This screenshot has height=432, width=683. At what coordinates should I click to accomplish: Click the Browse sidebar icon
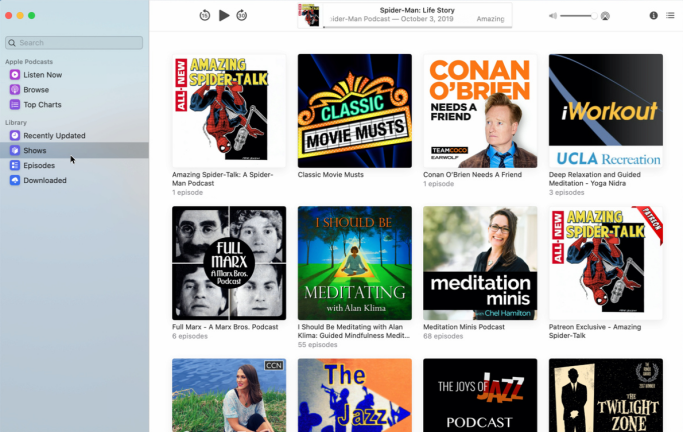click(15, 90)
